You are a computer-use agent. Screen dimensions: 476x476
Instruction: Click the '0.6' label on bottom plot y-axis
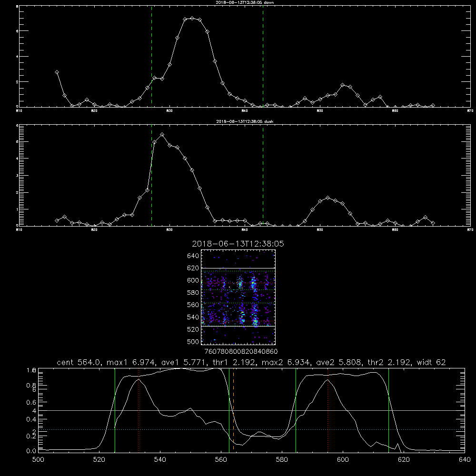(x=31, y=402)
